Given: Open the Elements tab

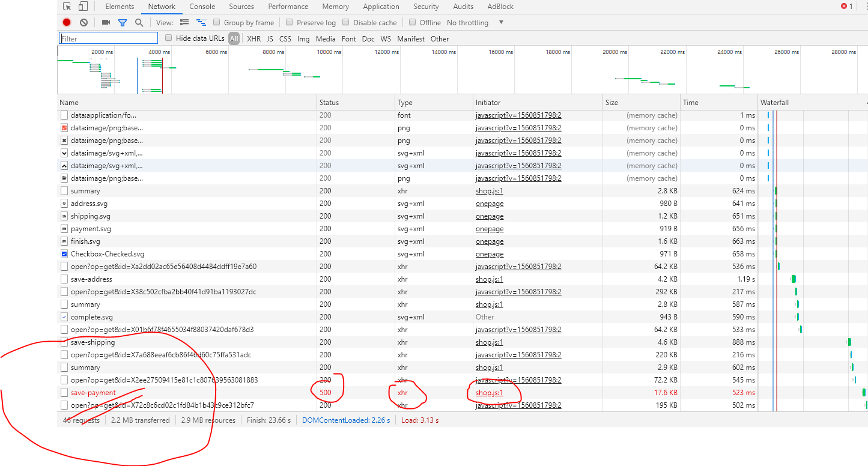Looking at the screenshot, I should [x=120, y=7].
